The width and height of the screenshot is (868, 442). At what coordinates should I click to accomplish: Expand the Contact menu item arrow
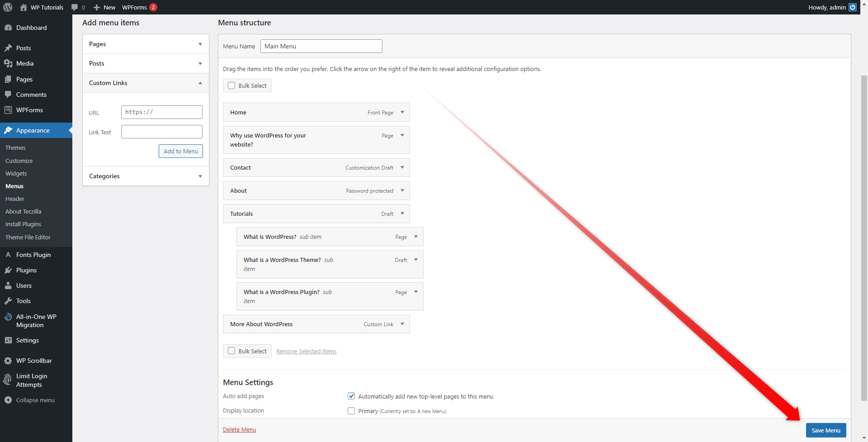coord(402,167)
